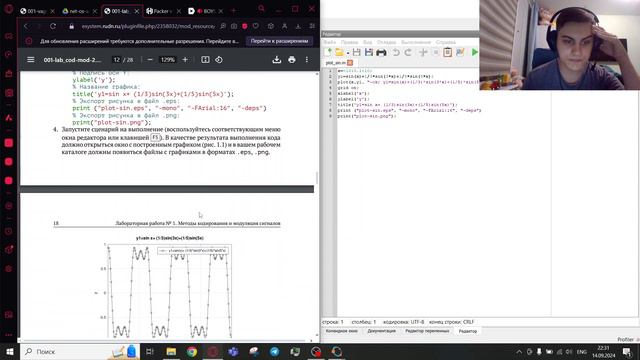Open the Отладка menu in the editor
Viewport: 640px width, 360px height.
tap(386, 42)
